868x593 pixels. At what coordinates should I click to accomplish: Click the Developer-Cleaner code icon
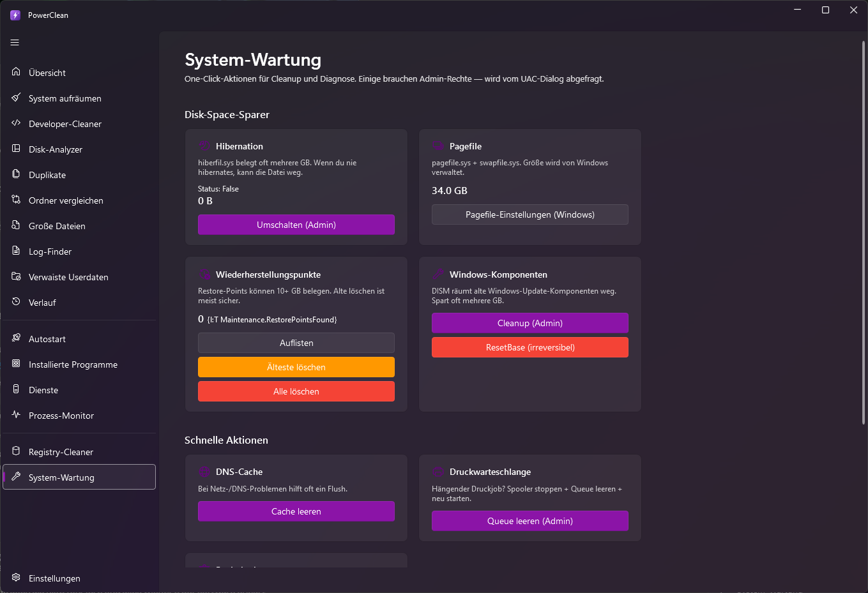16,123
